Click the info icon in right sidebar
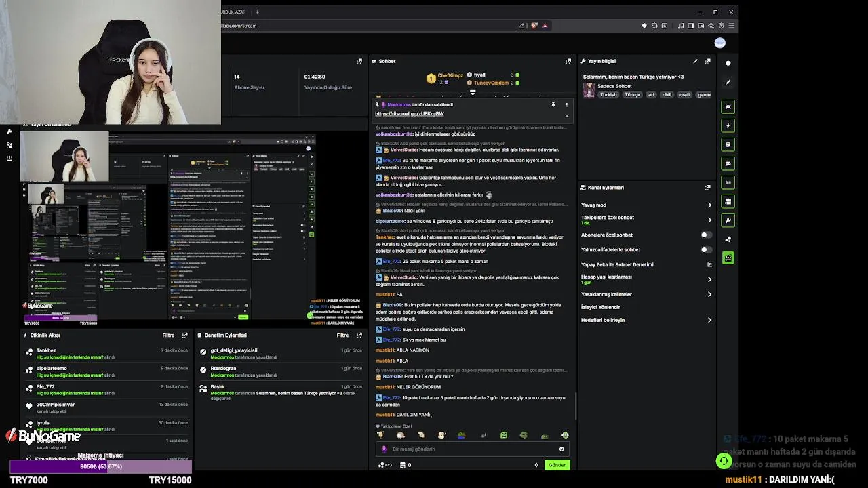868x488 pixels. [728, 63]
